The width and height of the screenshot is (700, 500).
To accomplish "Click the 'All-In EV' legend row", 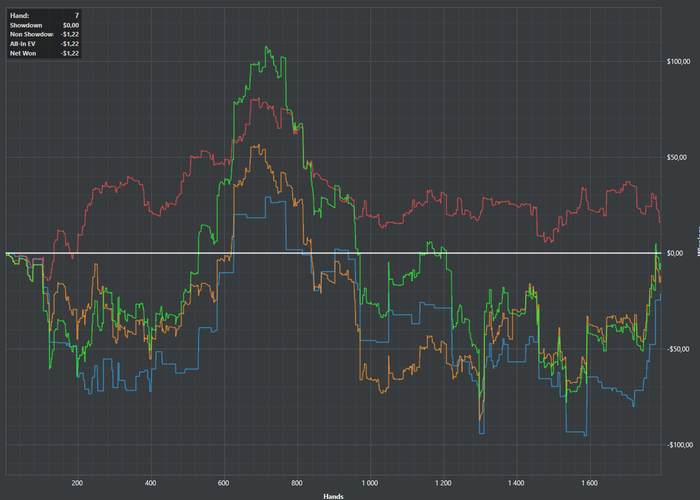I will (44, 44).
